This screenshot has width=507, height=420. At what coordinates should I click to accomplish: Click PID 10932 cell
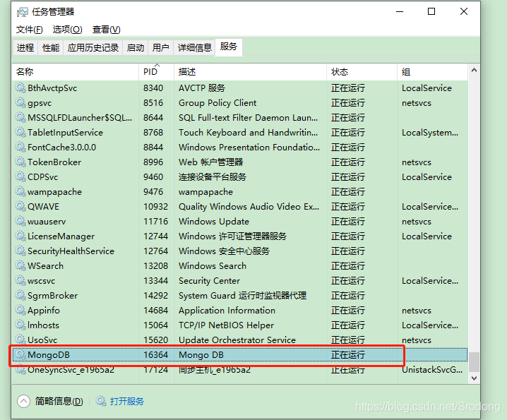click(155, 207)
